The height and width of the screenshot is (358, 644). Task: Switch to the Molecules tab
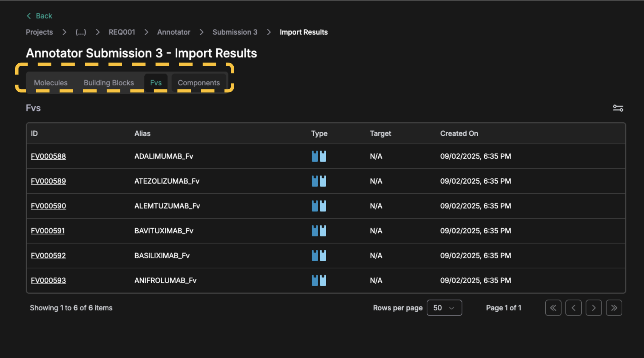[x=51, y=83]
